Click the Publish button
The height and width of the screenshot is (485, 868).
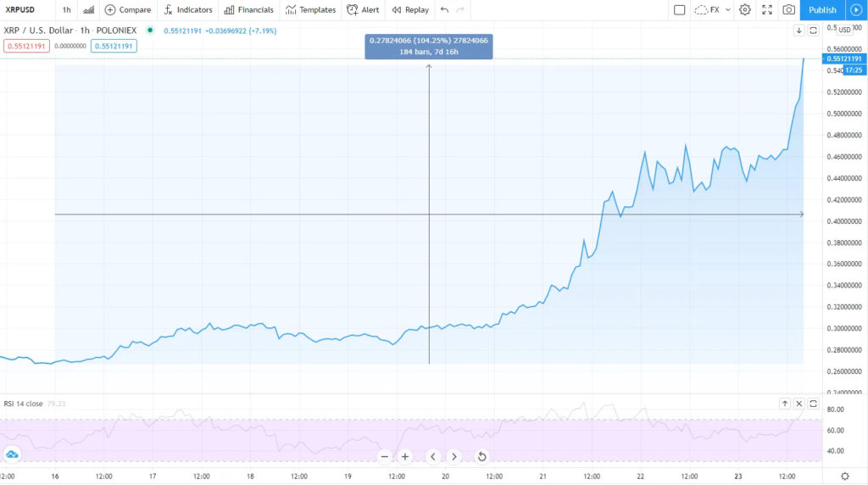coord(822,10)
